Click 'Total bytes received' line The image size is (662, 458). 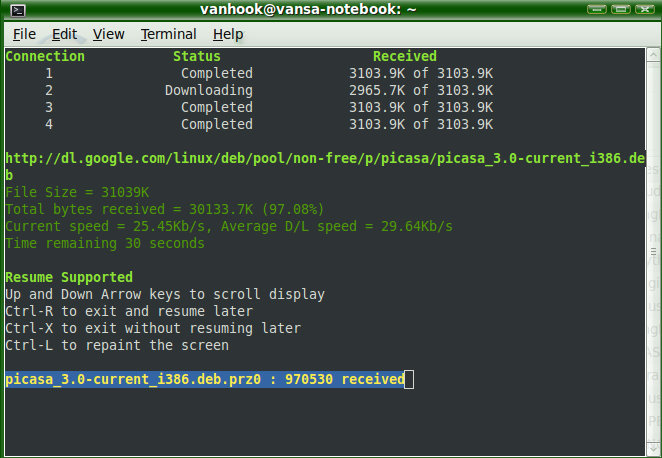tap(165, 209)
